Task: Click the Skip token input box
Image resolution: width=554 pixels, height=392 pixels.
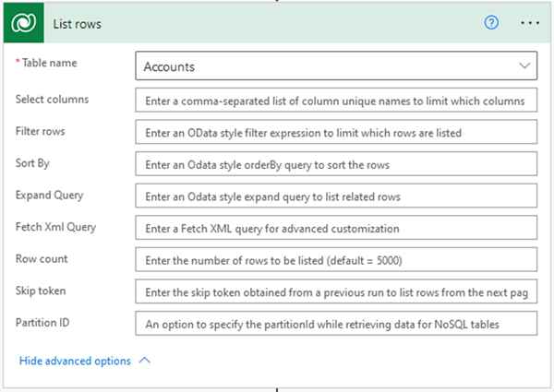Action: coord(336,291)
